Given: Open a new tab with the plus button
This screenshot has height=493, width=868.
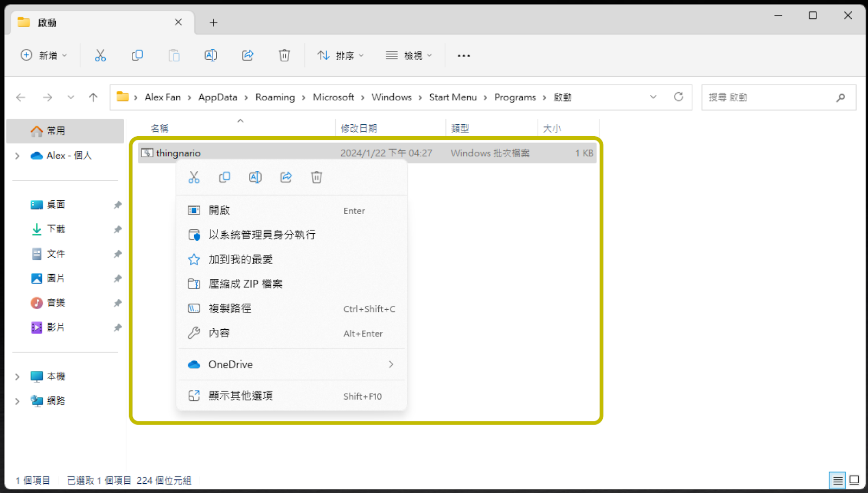Looking at the screenshot, I should (x=213, y=22).
